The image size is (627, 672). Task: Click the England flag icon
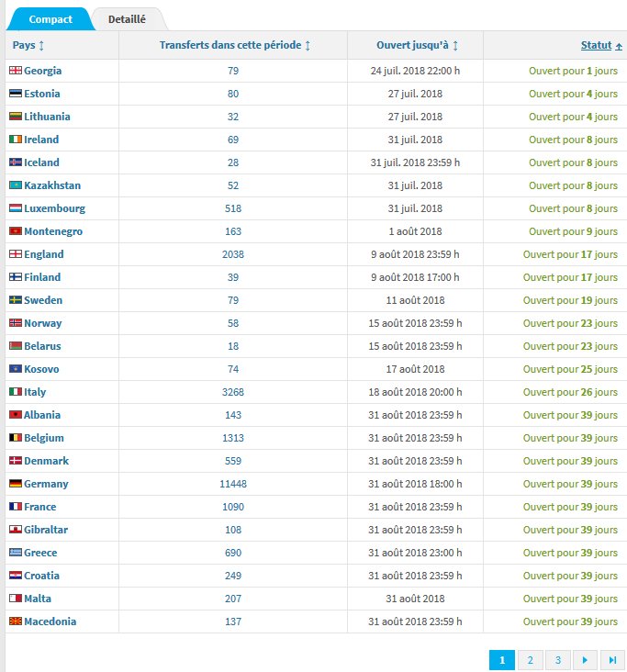[x=16, y=254]
